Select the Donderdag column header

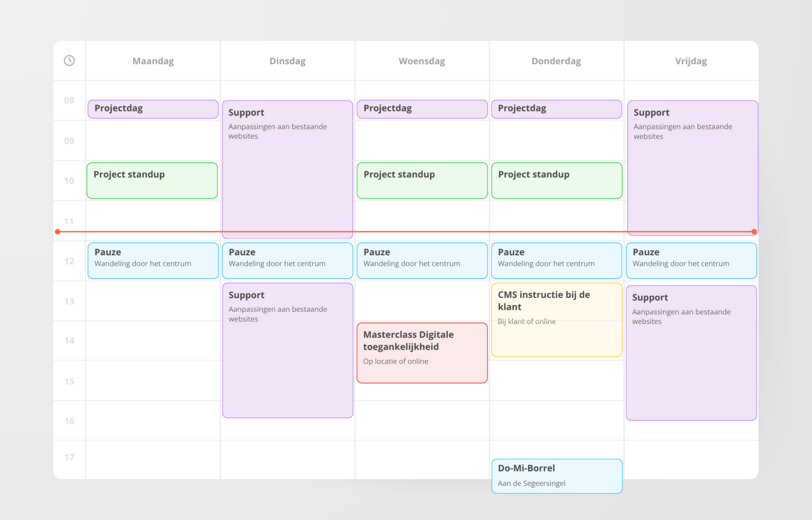[x=556, y=61]
